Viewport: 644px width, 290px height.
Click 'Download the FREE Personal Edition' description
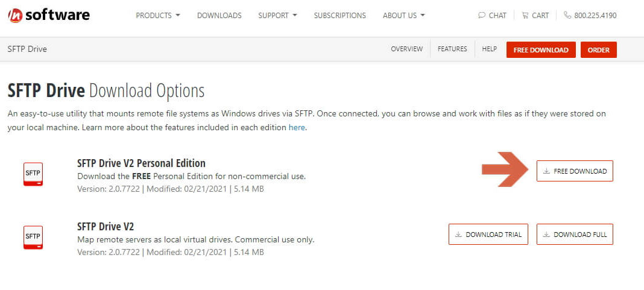click(x=191, y=176)
